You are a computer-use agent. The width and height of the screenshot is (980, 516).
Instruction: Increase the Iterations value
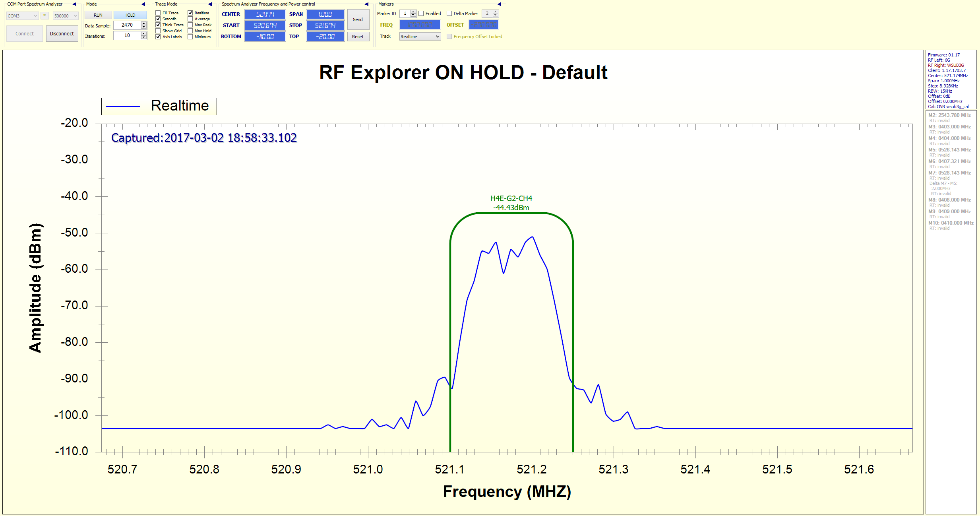[x=144, y=33]
